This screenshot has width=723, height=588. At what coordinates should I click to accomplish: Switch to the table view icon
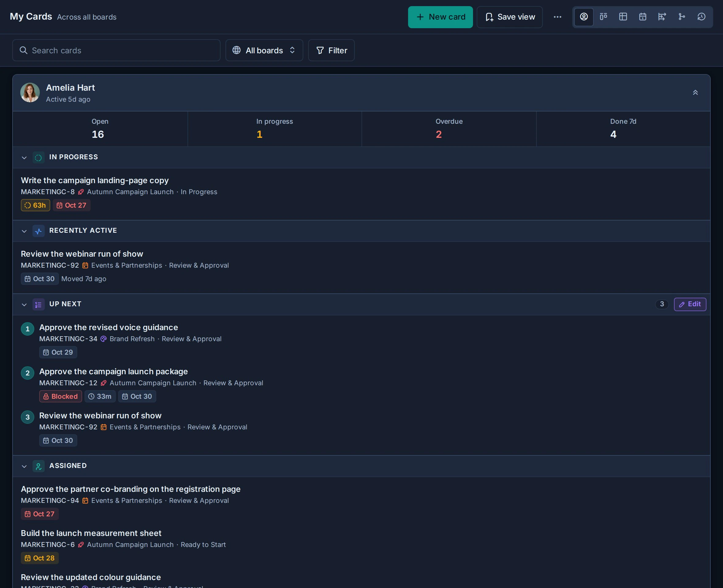click(623, 17)
